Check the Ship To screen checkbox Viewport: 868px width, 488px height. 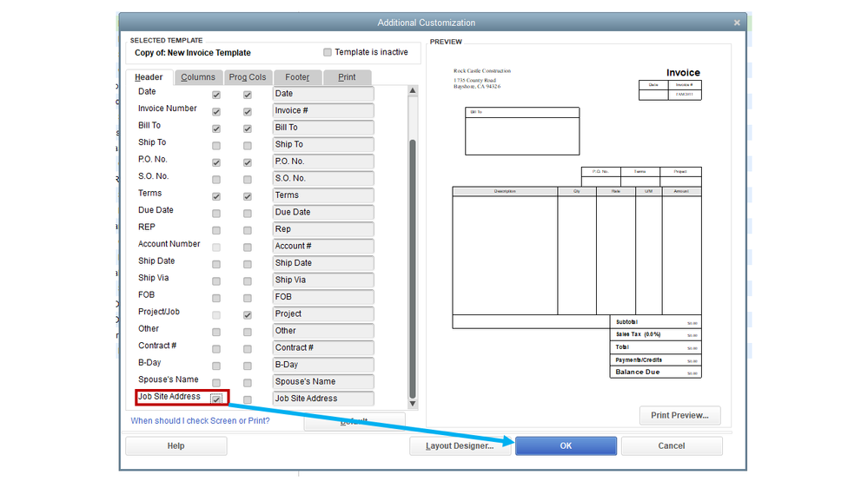point(216,146)
